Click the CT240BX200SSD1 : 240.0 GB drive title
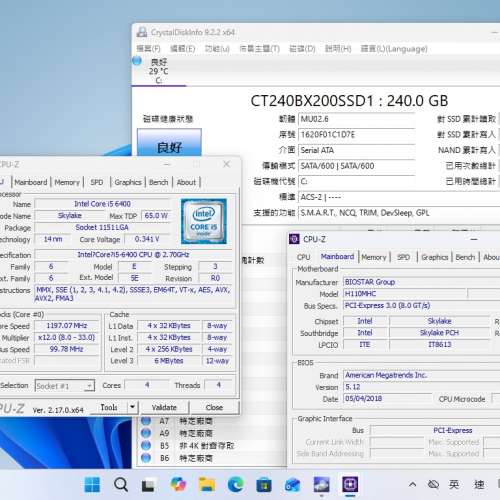 pos(349,101)
